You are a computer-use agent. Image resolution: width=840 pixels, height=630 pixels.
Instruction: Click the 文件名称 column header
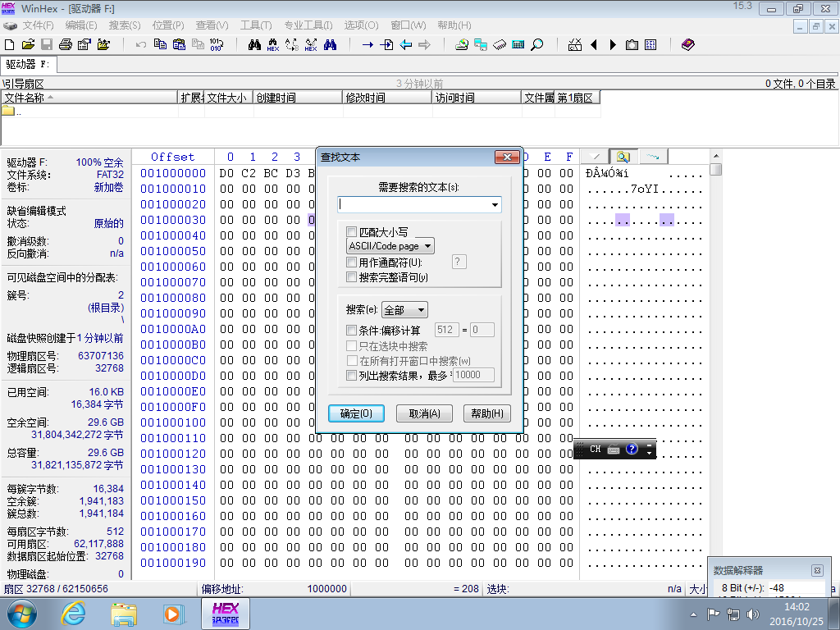point(89,98)
